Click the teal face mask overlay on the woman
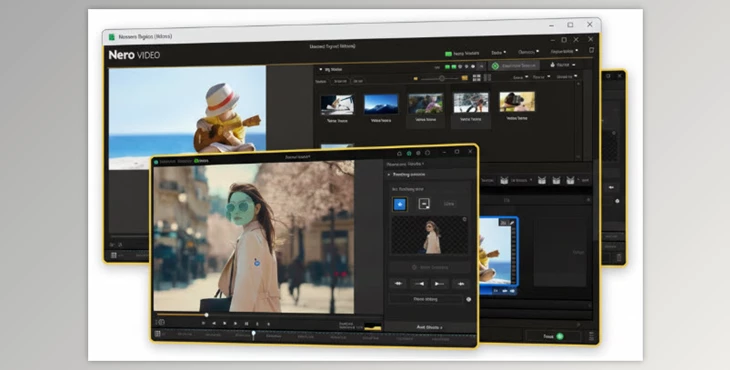 point(241,207)
